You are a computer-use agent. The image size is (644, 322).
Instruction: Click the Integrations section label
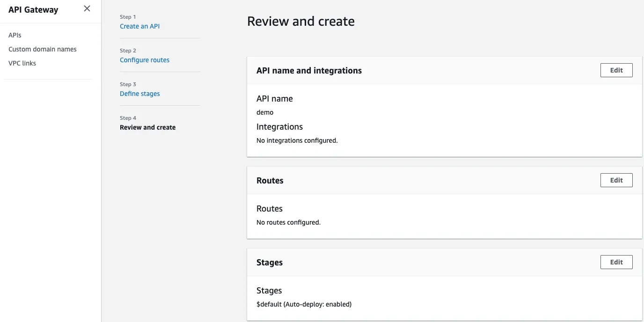[x=279, y=126]
